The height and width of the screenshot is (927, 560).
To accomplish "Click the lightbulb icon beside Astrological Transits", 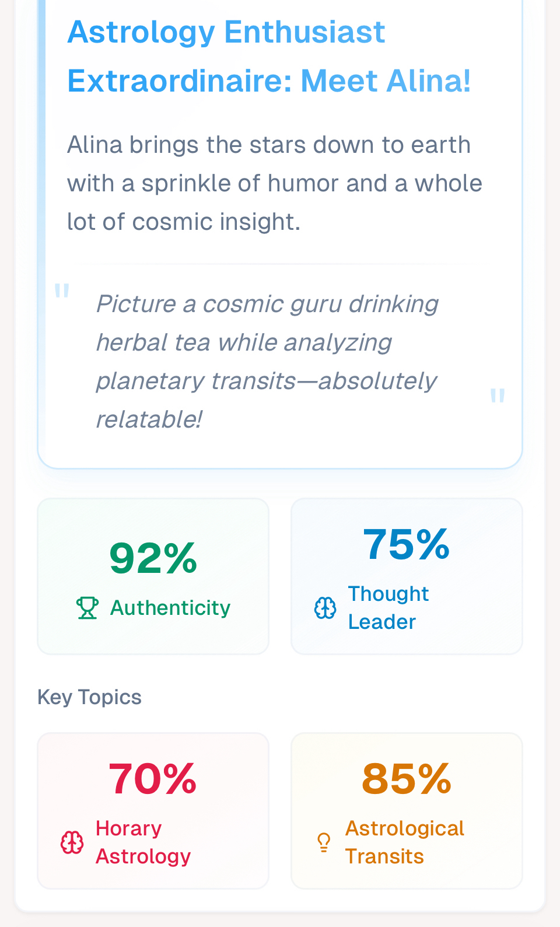I will [x=324, y=842].
